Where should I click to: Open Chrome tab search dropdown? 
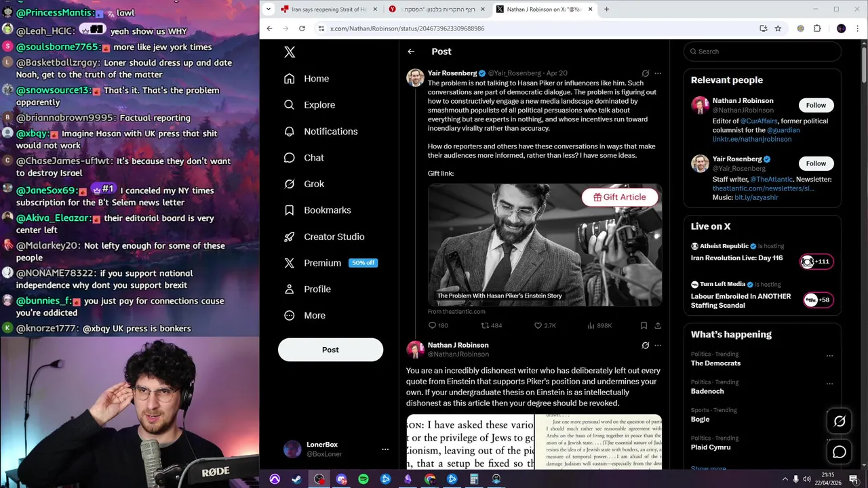[x=269, y=9]
